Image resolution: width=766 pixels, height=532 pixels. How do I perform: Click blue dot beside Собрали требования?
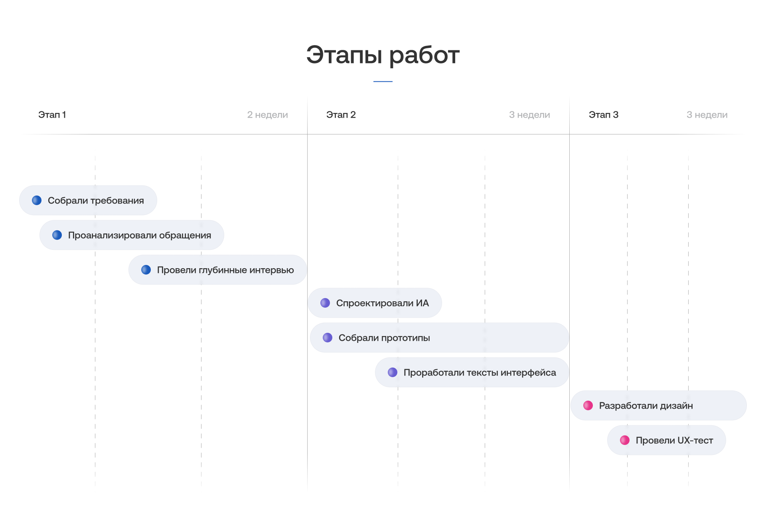(37, 200)
